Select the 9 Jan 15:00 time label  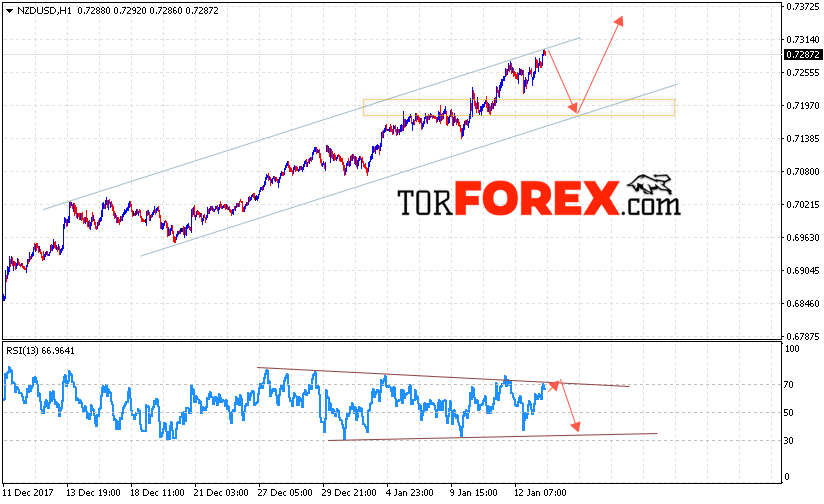click(473, 493)
